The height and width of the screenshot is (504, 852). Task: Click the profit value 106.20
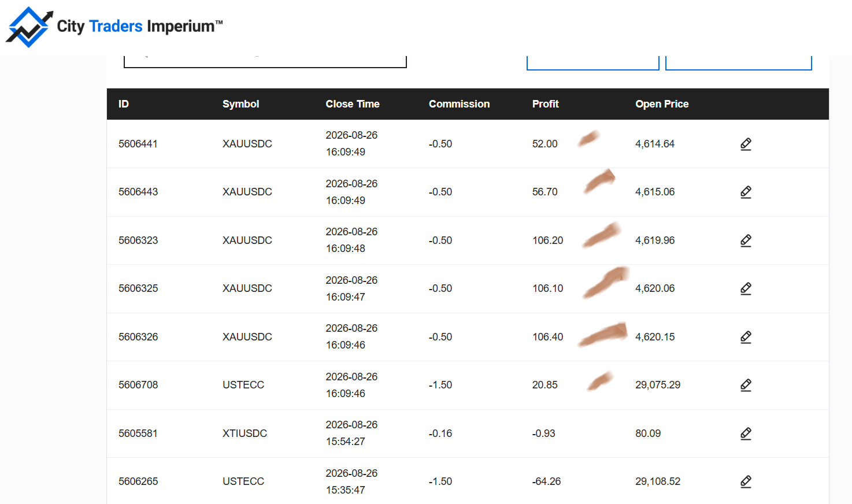pos(548,240)
